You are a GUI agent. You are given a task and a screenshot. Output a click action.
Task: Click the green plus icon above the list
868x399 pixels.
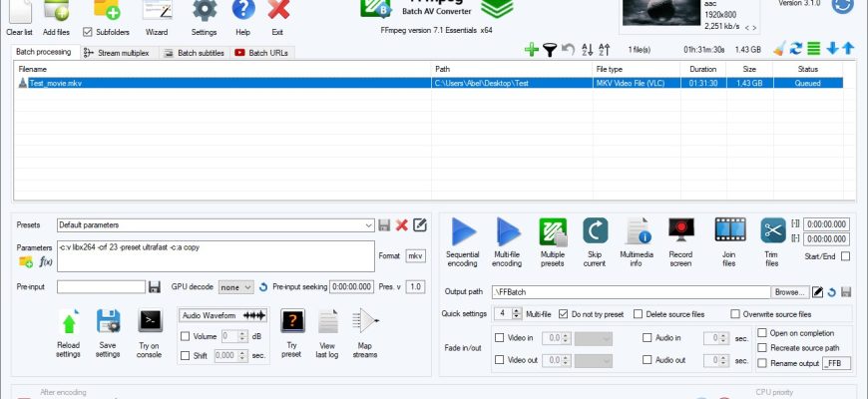[532, 50]
